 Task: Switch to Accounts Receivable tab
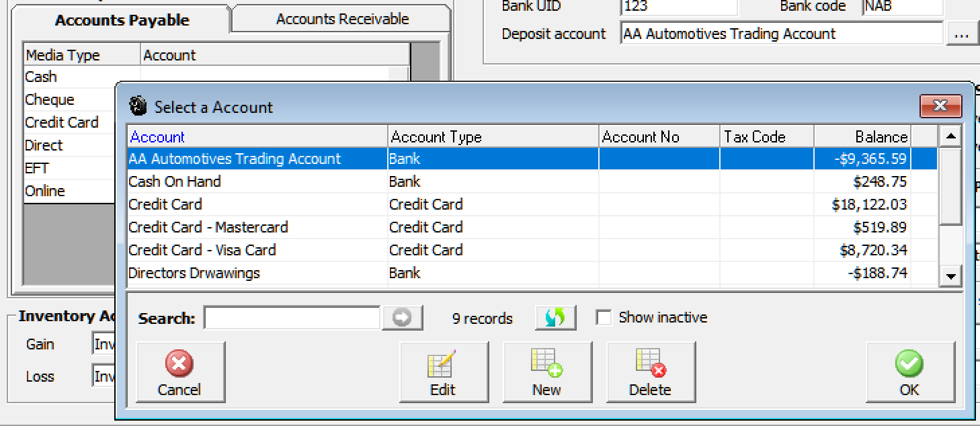point(342,19)
